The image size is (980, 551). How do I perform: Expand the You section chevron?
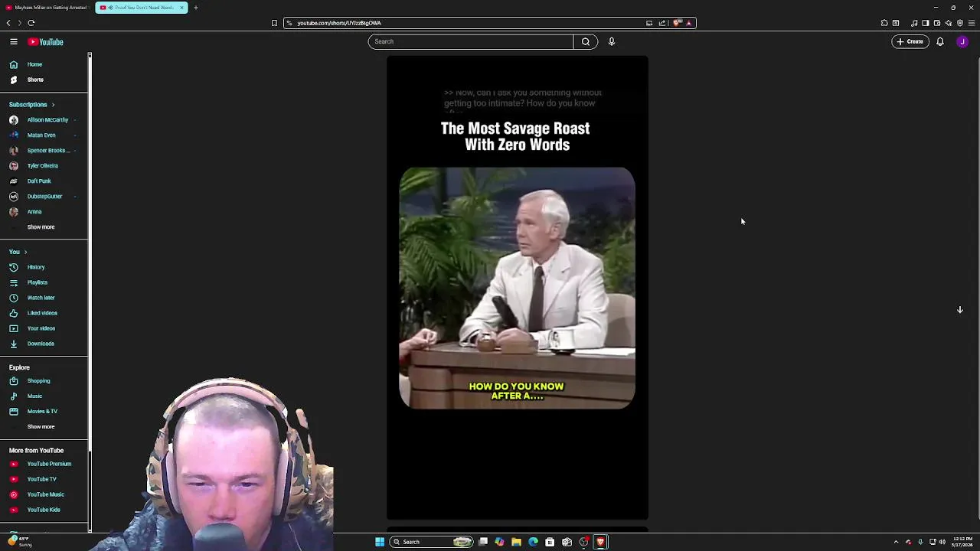pyautogui.click(x=25, y=252)
